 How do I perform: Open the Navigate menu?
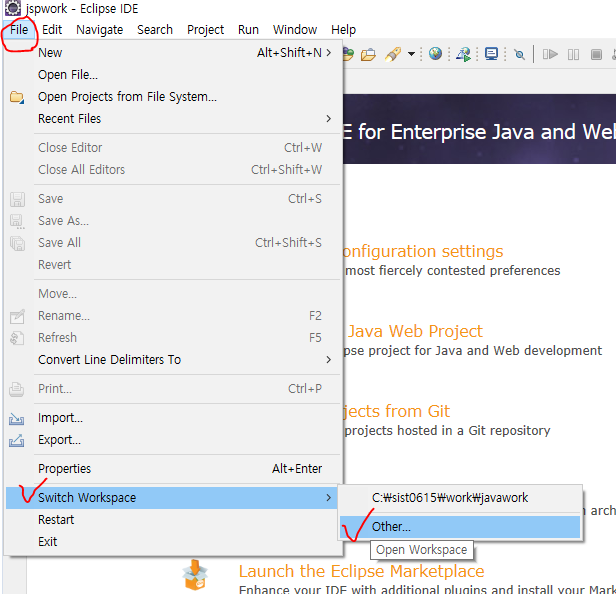(99, 30)
